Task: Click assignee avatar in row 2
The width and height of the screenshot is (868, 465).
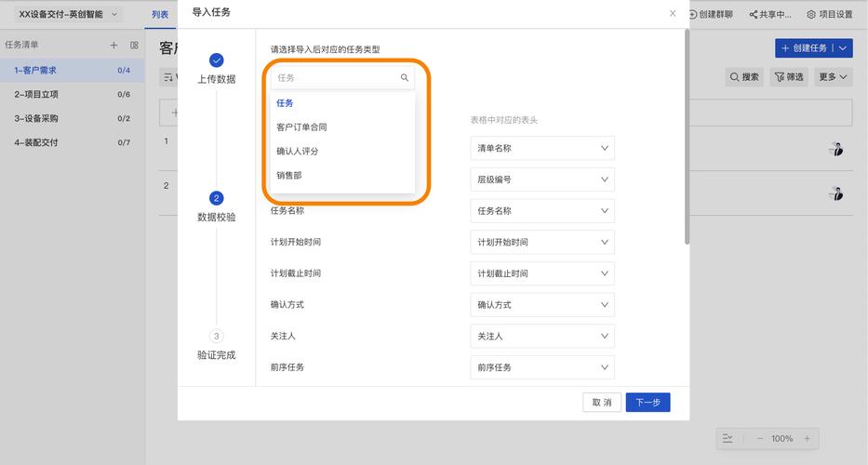Action: (836, 193)
